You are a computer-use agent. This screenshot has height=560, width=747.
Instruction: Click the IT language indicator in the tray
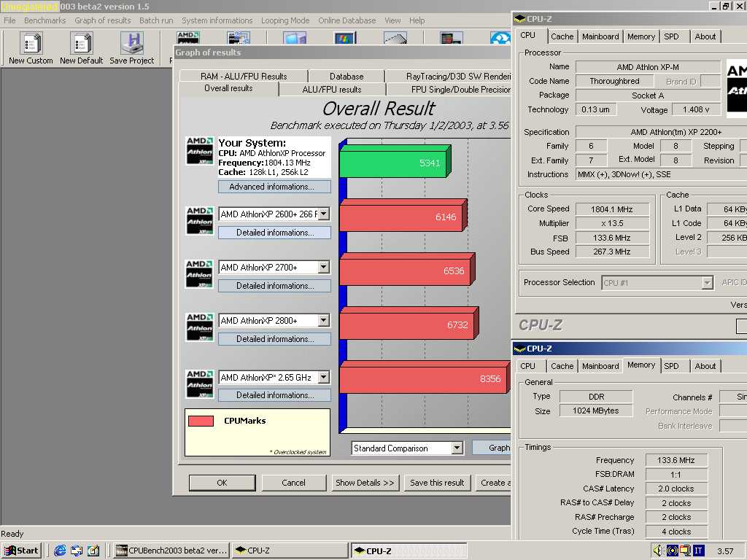tap(698, 551)
